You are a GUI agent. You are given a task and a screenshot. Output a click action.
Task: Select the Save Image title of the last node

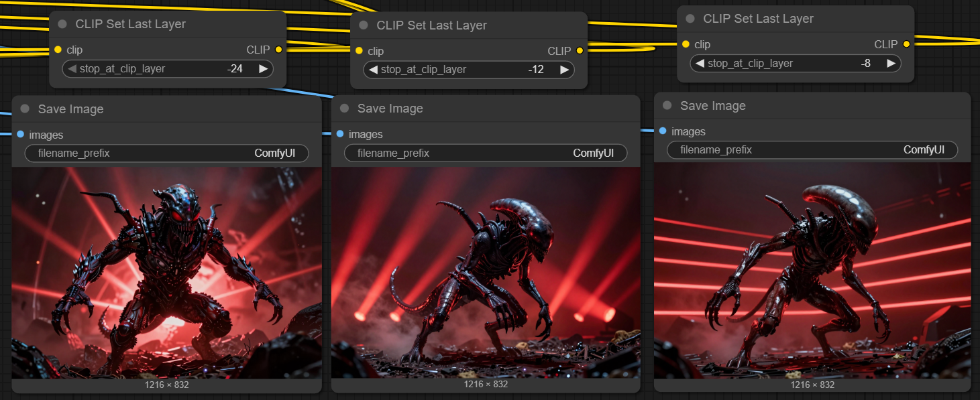coord(713,105)
